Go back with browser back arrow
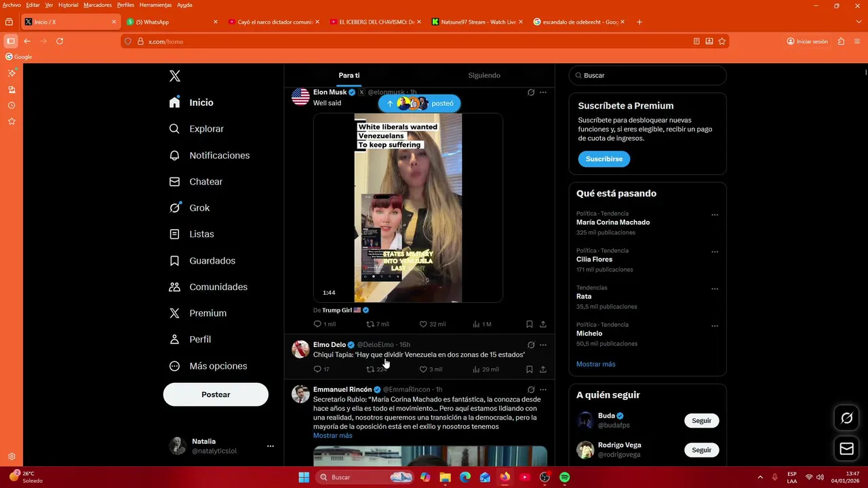 coord(27,41)
